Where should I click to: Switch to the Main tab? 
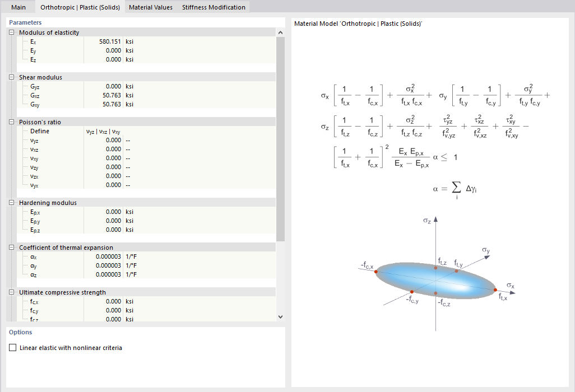pyautogui.click(x=18, y=7)
